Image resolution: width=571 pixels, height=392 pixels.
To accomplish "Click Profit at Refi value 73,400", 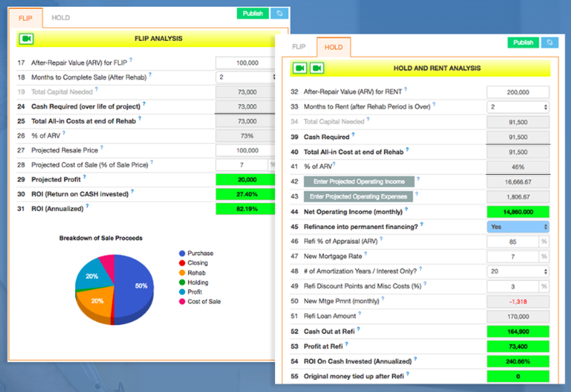I will pos(518,346).
